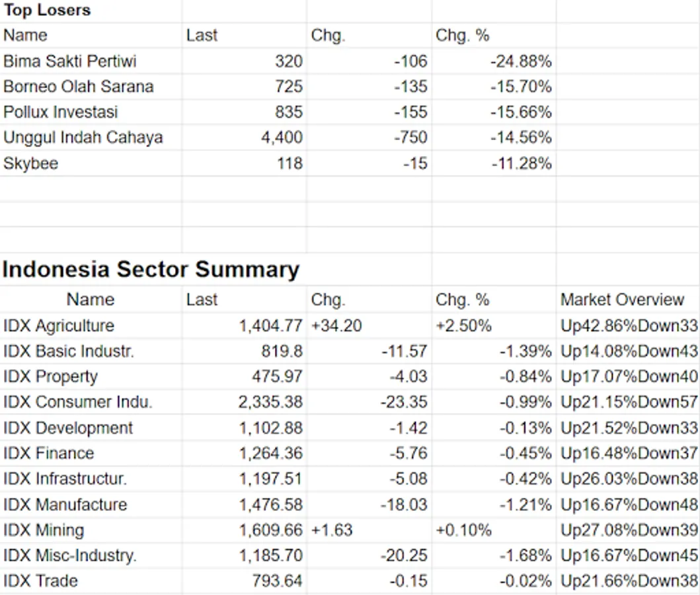This screenshot has height=595, width=700.
Task: Select IDX Manufacture last value 1,476.58
Action: (270, 504)
